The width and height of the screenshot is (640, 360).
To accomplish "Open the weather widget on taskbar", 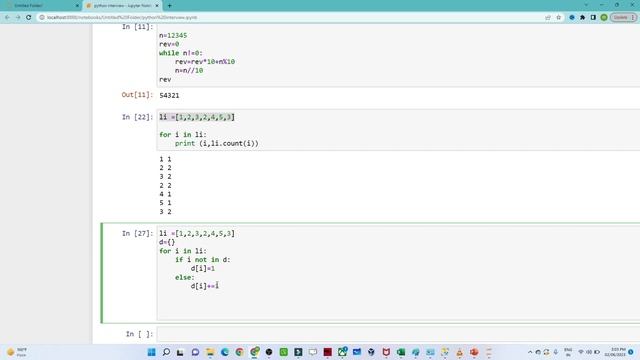I will (16, 352).
